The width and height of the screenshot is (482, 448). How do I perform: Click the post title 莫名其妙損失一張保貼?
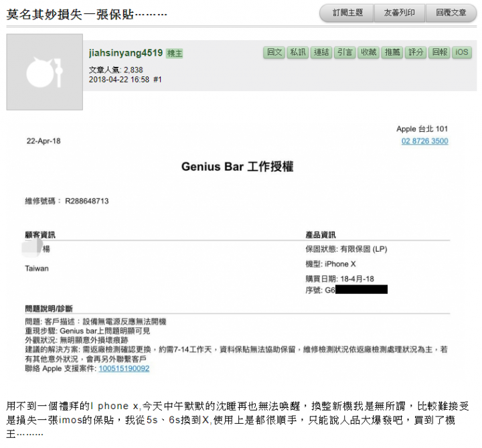[x=86, y=14]
